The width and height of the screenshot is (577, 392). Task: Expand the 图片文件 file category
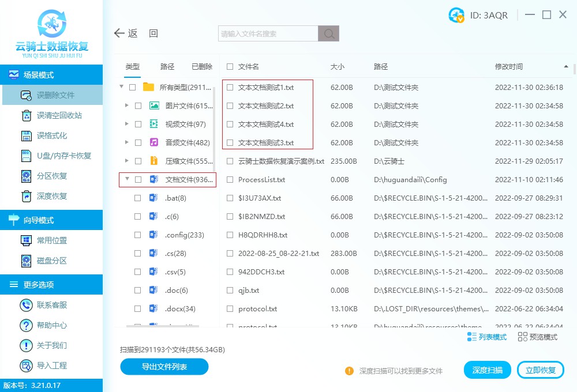coord(128,105)
